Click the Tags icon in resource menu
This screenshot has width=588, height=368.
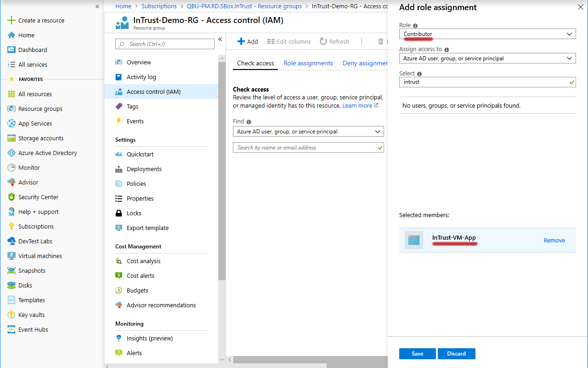(119, 106)
